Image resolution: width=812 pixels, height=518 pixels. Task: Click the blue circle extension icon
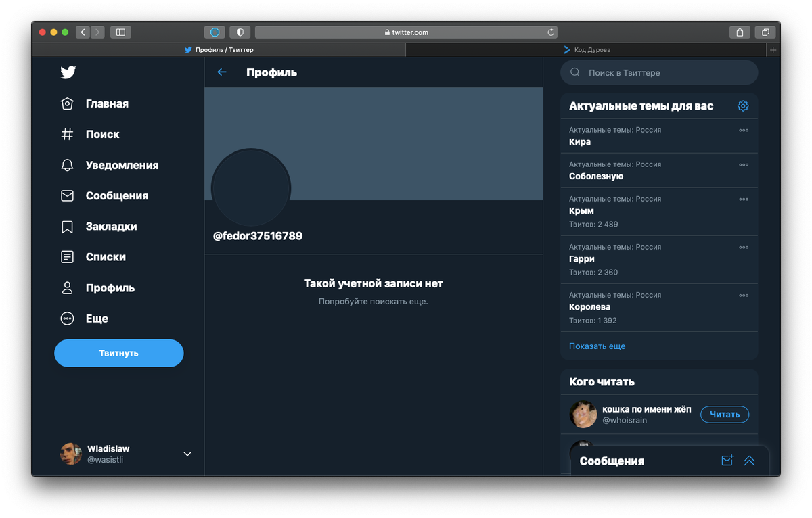(x=215, y=32)
